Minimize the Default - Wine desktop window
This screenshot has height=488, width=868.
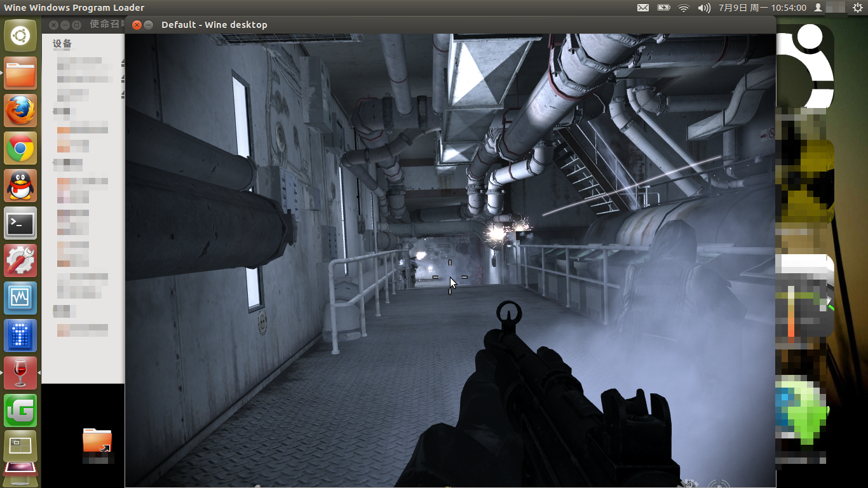[x=149, y=25]
